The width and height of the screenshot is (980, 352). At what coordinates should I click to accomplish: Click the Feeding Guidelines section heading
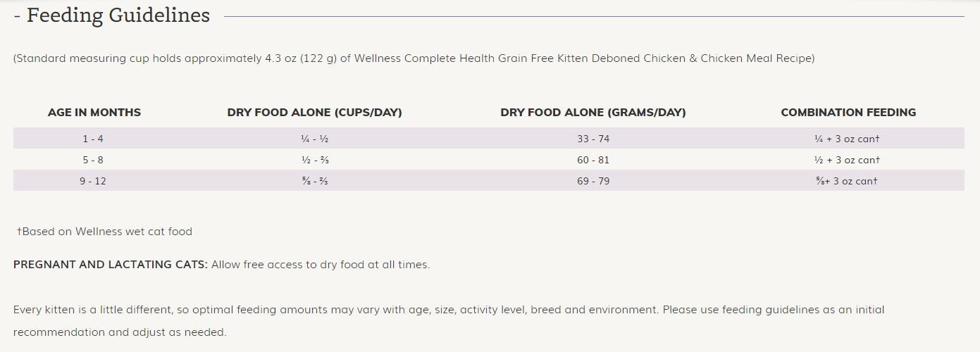pos(111,15)
